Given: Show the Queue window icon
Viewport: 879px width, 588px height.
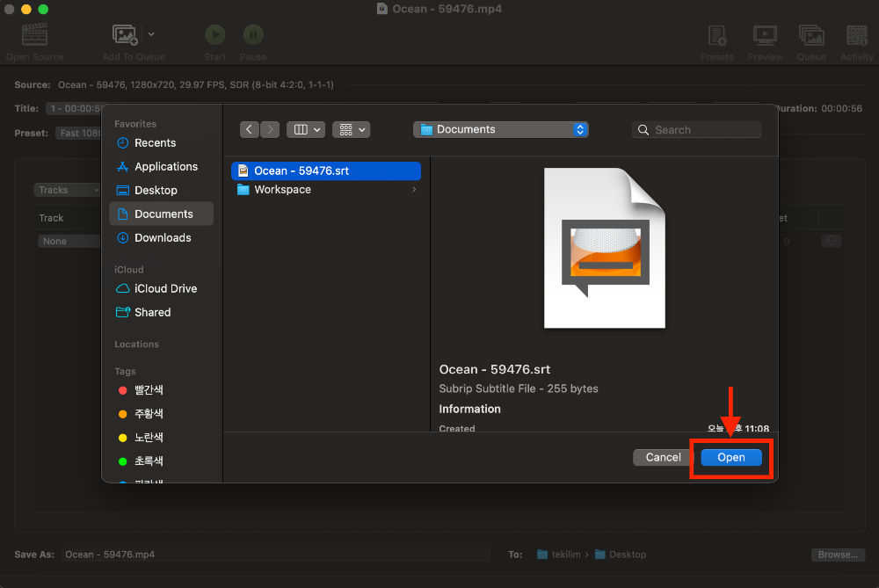Looking at the screenshot, I should coord(811,35).
